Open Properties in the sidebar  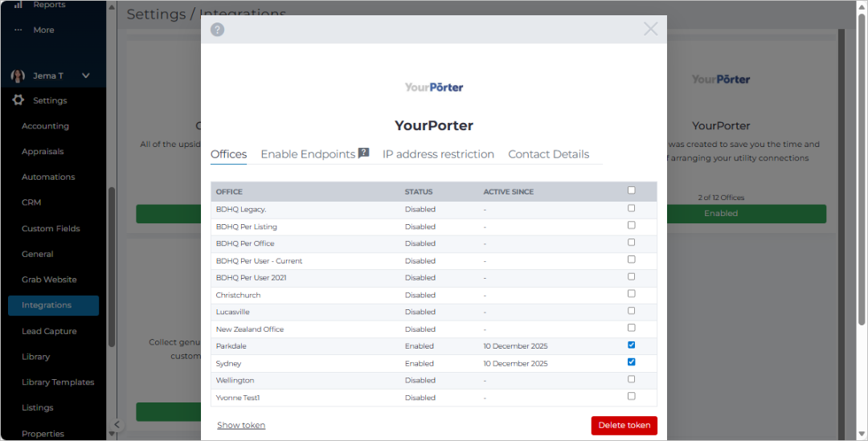click(43, 433)
